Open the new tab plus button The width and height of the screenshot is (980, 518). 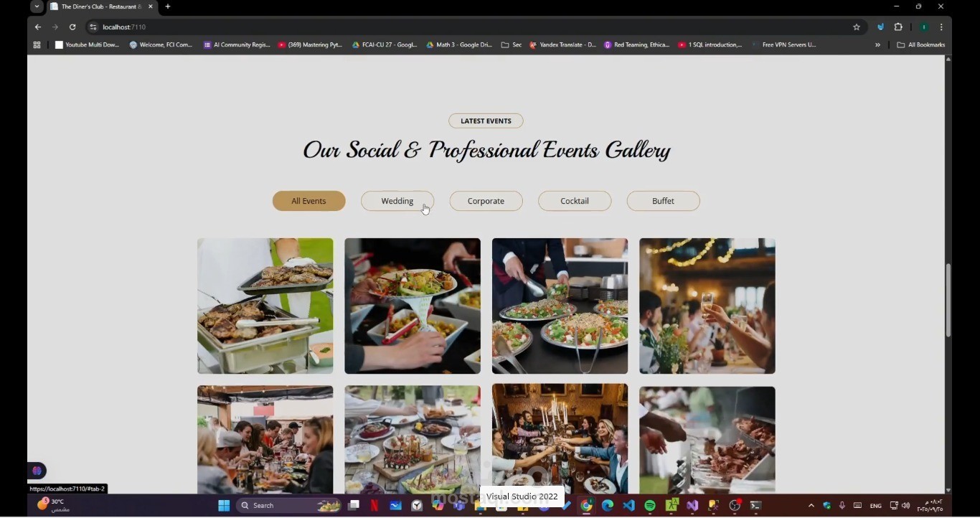(168, 6)
